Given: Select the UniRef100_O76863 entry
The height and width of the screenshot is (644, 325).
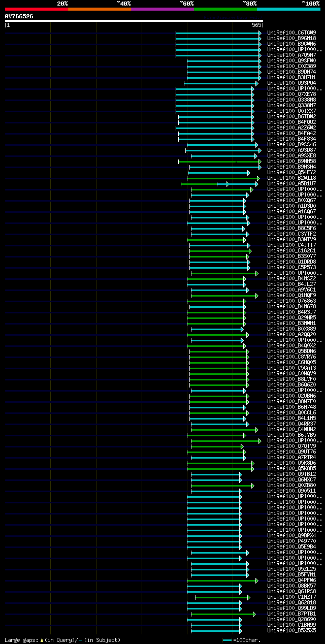Looking at the screenshot, I should pyautogui.click(x=291, y=301).
